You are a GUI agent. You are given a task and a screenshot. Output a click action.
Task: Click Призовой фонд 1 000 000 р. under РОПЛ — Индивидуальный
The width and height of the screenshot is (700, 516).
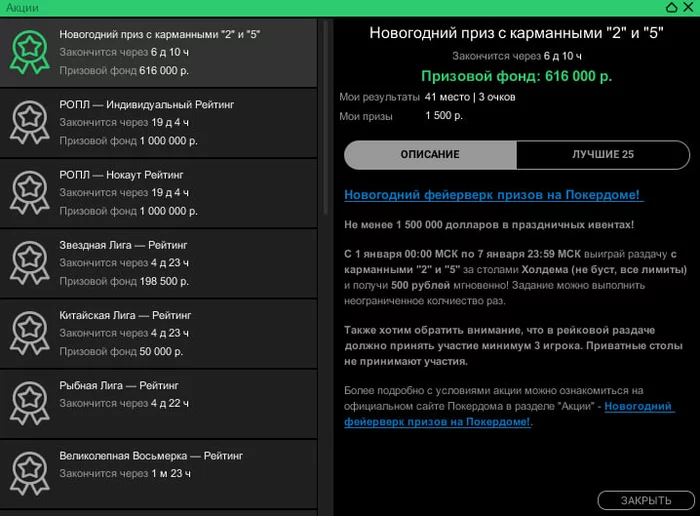[129, 141]
